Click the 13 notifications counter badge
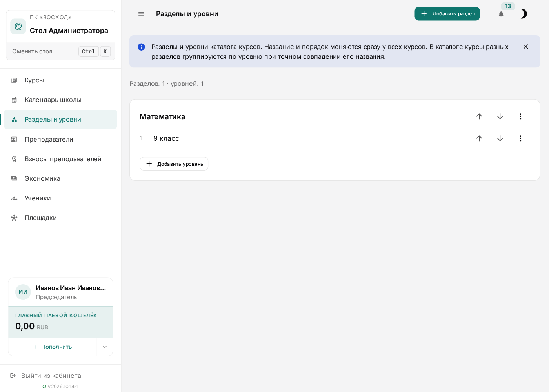This screenshot has height=392, width=549. point(508,6)
